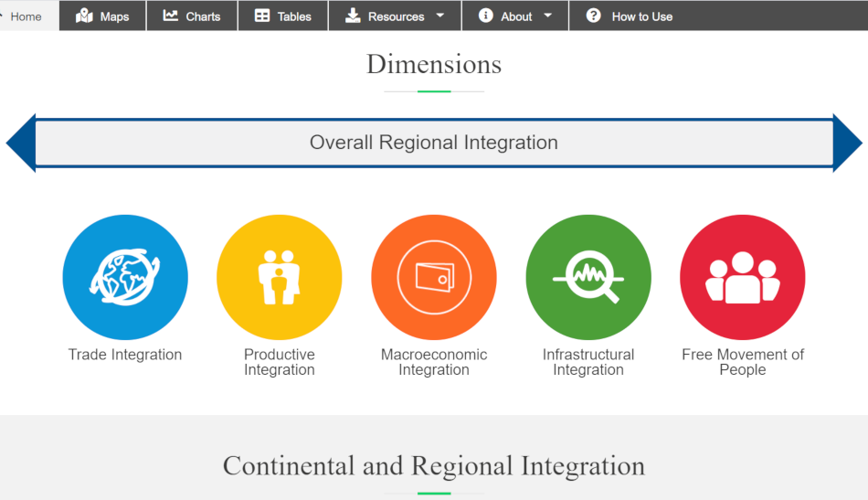
Task: Open the red Free Movement of People icon
Action: point(743,277)
